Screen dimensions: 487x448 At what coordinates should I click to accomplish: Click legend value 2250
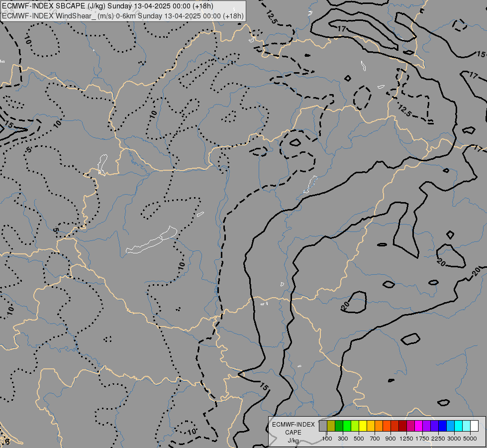pyautogui.click(x=438, y=439)
